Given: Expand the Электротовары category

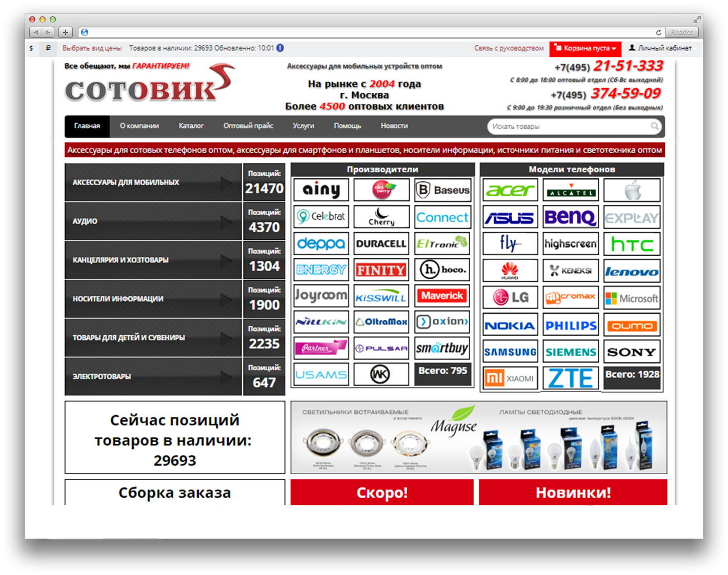Looking at the screenshot, I should [x=153, y=377].
